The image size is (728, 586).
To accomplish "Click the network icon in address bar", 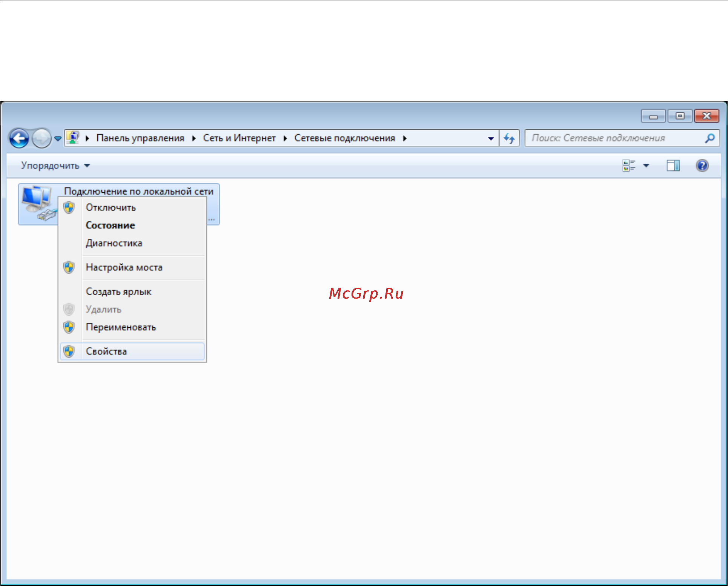I will point(73,138).
